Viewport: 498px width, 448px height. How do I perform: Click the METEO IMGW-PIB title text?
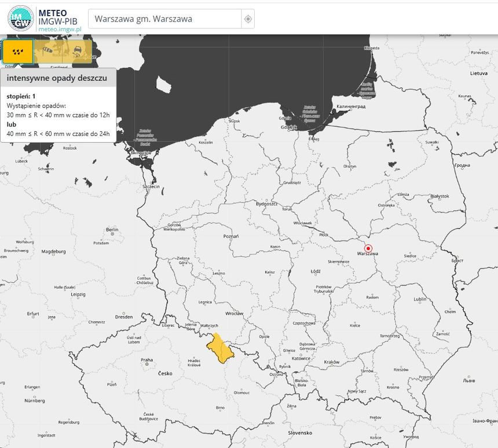[58, 17]
